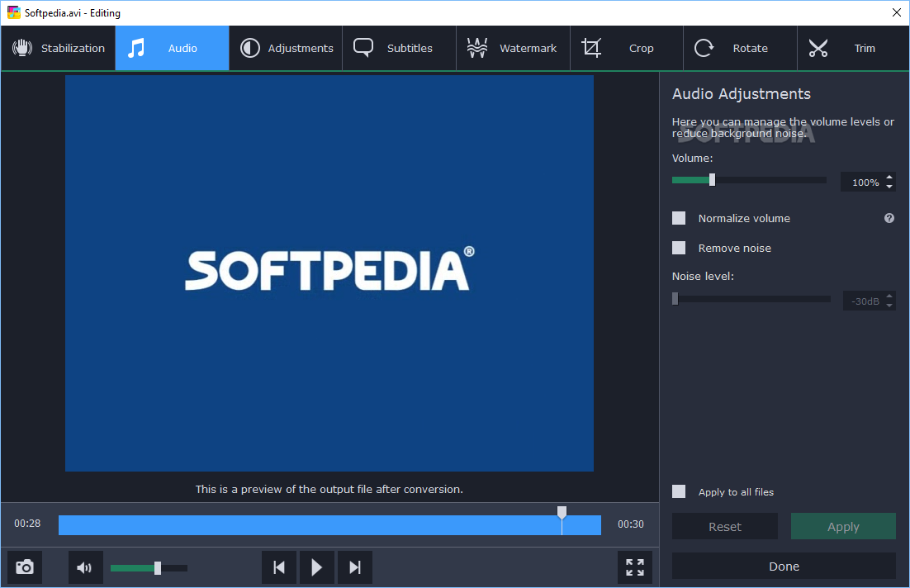Click the 00:30 duration label

(x=631, y=524)
